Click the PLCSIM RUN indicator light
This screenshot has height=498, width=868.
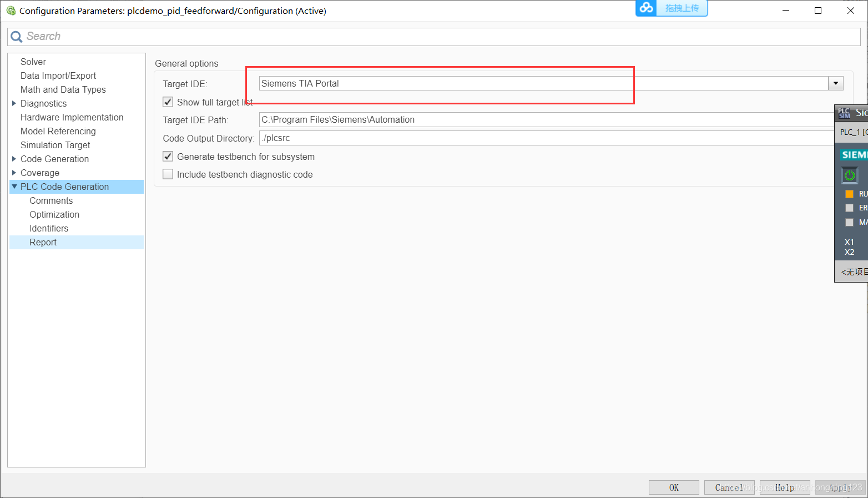(x=849, y=194)
